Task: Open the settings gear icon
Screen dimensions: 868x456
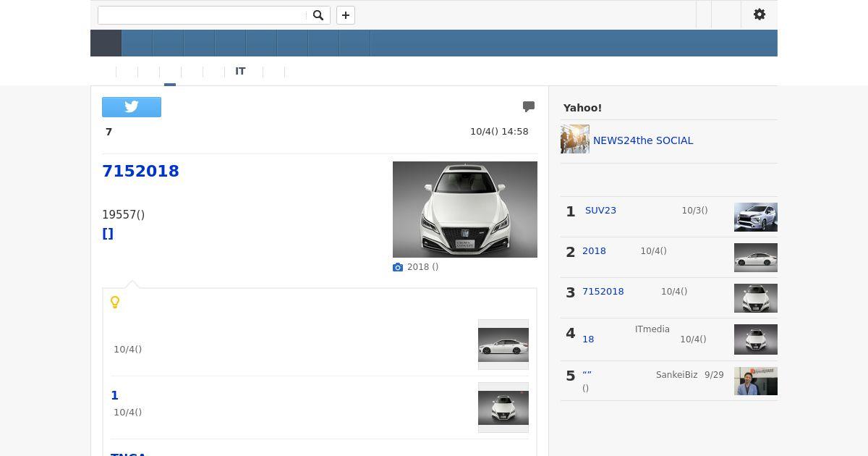Action: 759,14
